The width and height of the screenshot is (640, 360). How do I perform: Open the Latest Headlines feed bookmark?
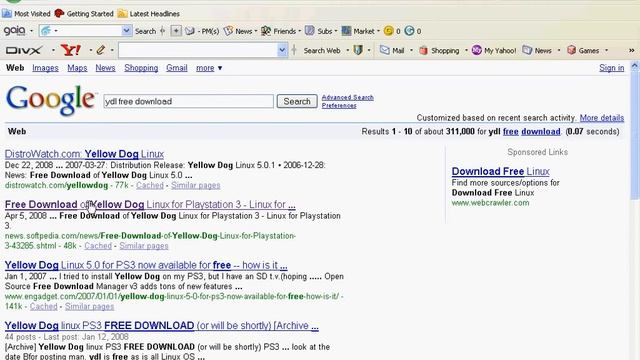click(x=149, y=14)
